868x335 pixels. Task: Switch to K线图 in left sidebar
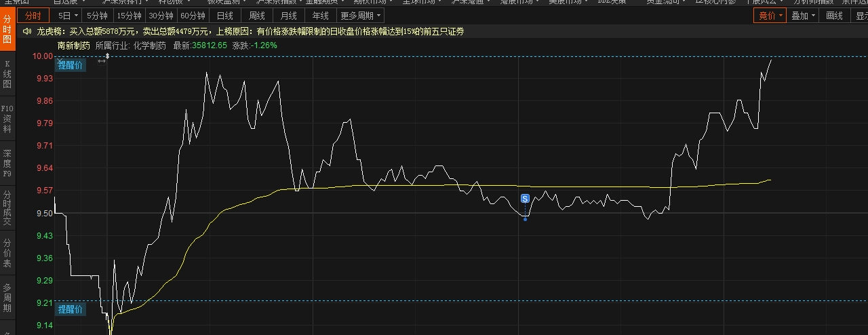pos(7,75)
